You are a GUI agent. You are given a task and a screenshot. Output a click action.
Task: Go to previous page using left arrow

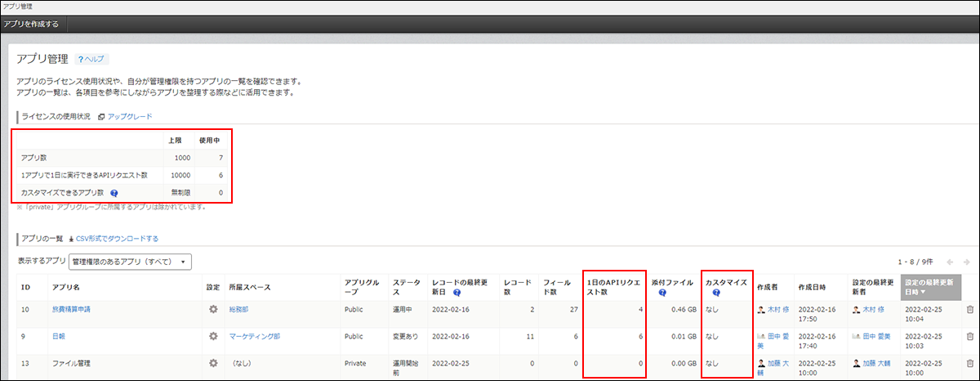click(x=950, y=262)
